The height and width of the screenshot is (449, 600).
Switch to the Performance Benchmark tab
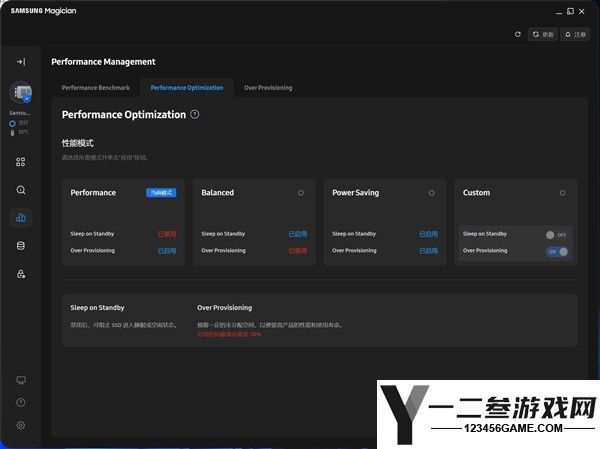tap(96, 88)
